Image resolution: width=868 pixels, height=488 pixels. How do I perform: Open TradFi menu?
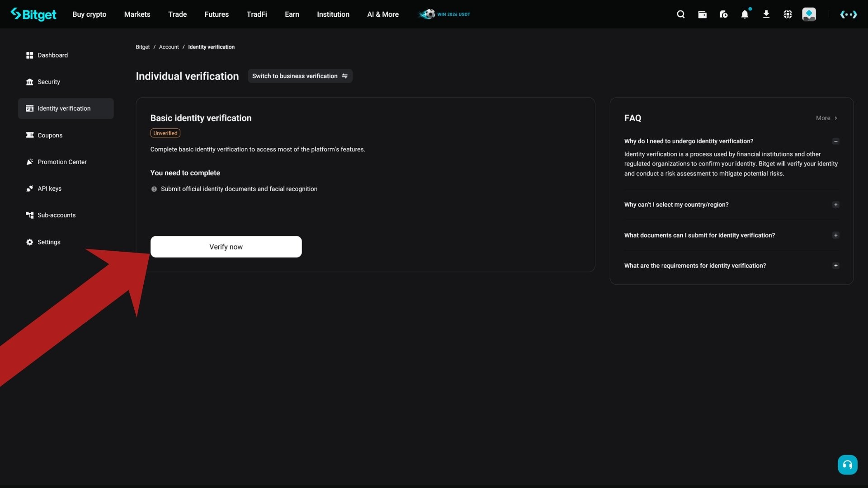pos(257,14)
